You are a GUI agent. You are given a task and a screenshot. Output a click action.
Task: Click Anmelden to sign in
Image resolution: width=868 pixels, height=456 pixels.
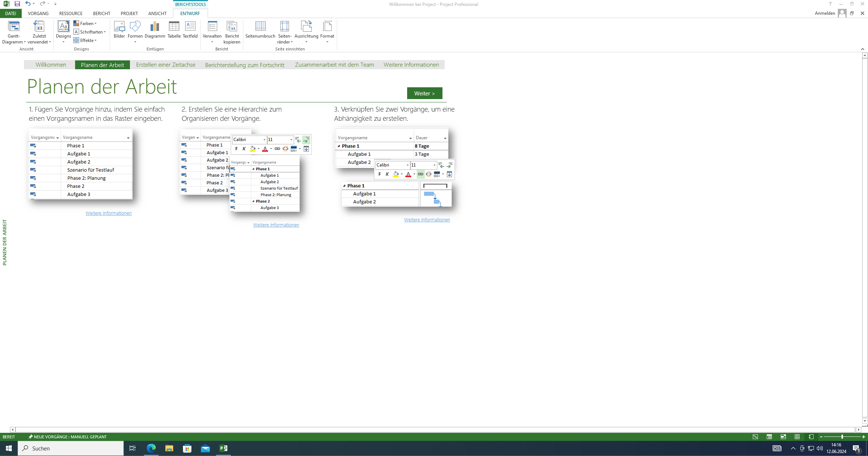pyautogui.click(x=825, y=13)
